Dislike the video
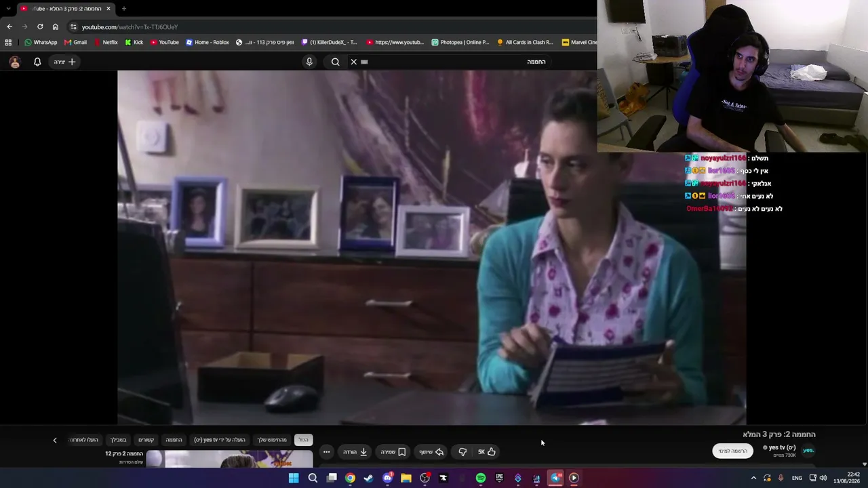 click(x=462, y=452)
